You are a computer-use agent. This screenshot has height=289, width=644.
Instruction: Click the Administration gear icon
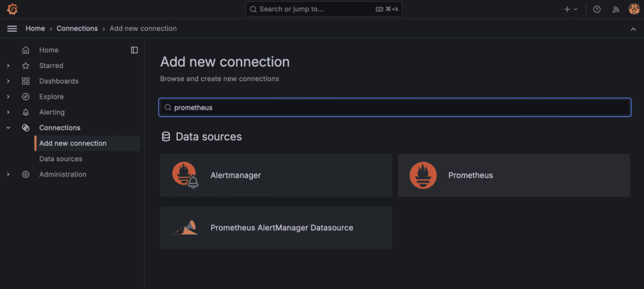25,174
